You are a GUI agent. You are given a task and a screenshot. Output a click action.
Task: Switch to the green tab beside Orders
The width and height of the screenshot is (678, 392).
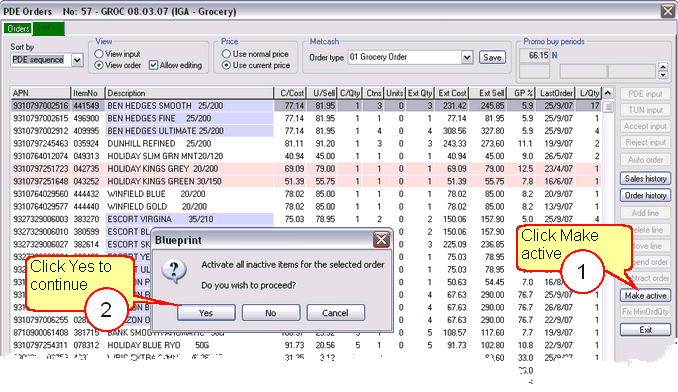(48, 29)
